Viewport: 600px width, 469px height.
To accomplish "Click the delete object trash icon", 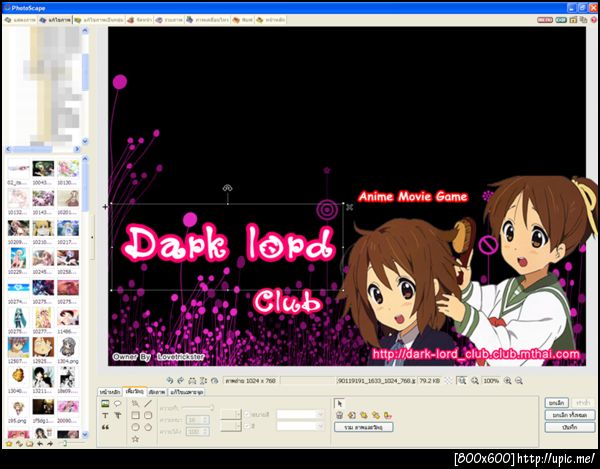I will [x=339, y=415].
